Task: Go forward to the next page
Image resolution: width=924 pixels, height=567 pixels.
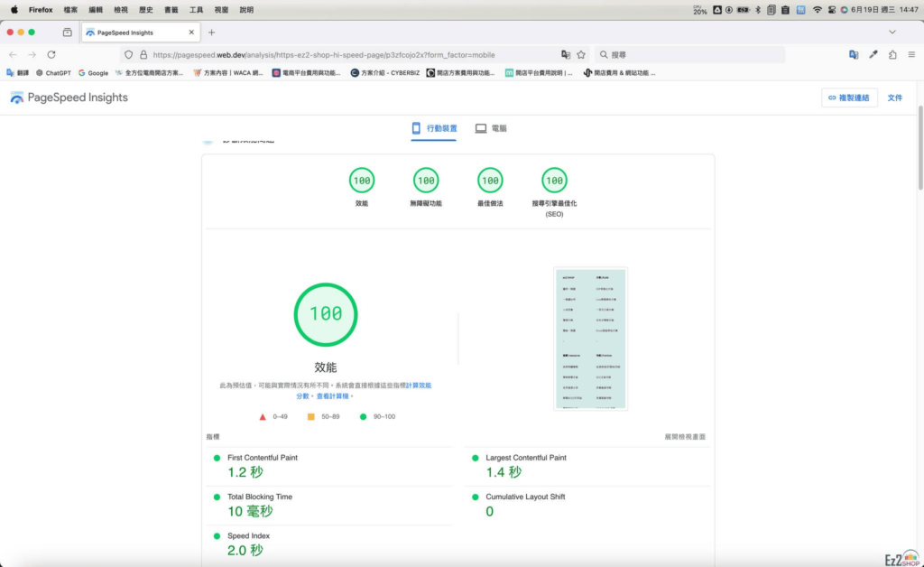Action: click(x=32, y=55)
